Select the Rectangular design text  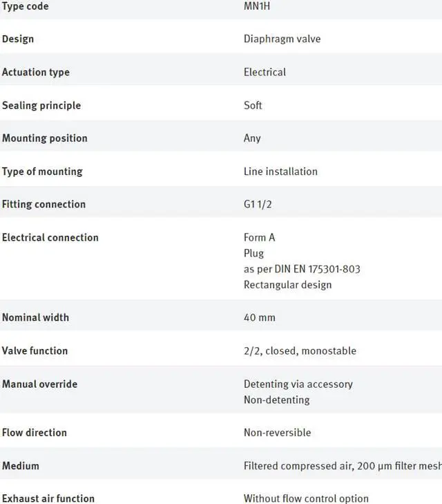tap(287, 285)
